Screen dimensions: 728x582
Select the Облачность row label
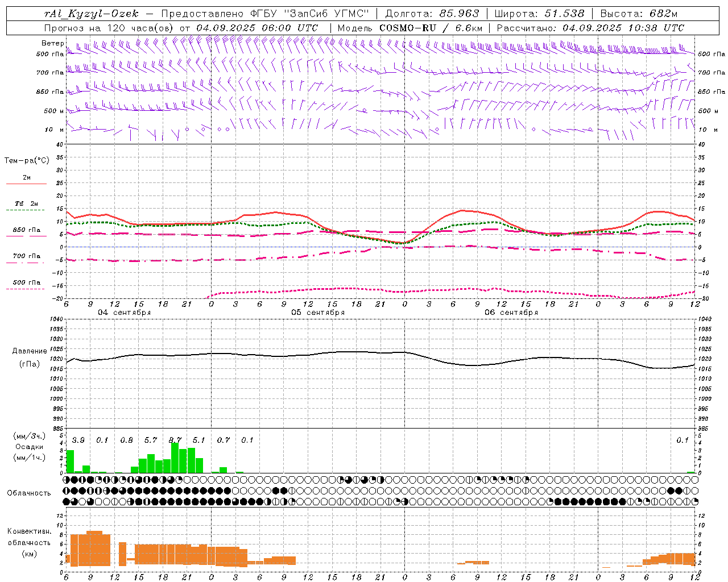point(29,493)
